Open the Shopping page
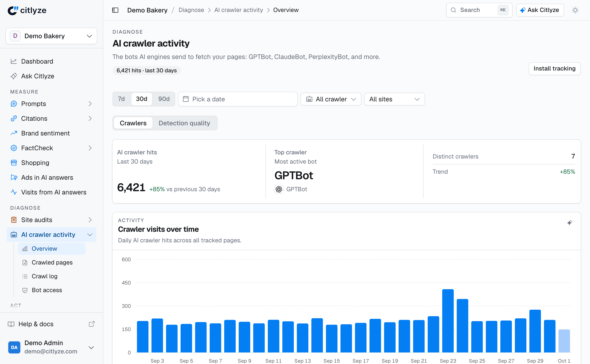The image size is (590, 364). pos(51,163)
